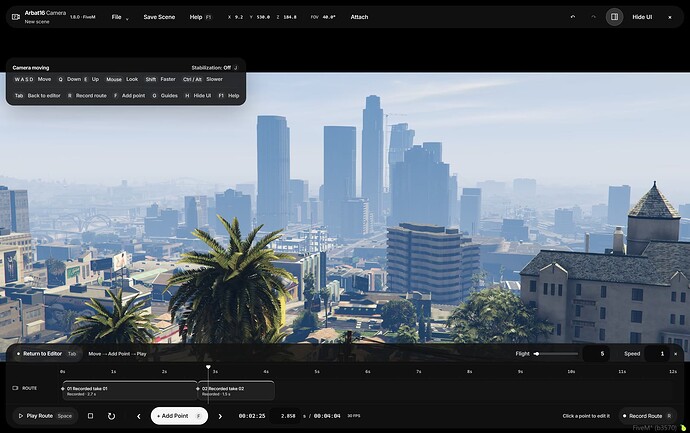Click the Back to editor hint

point(38,95)
